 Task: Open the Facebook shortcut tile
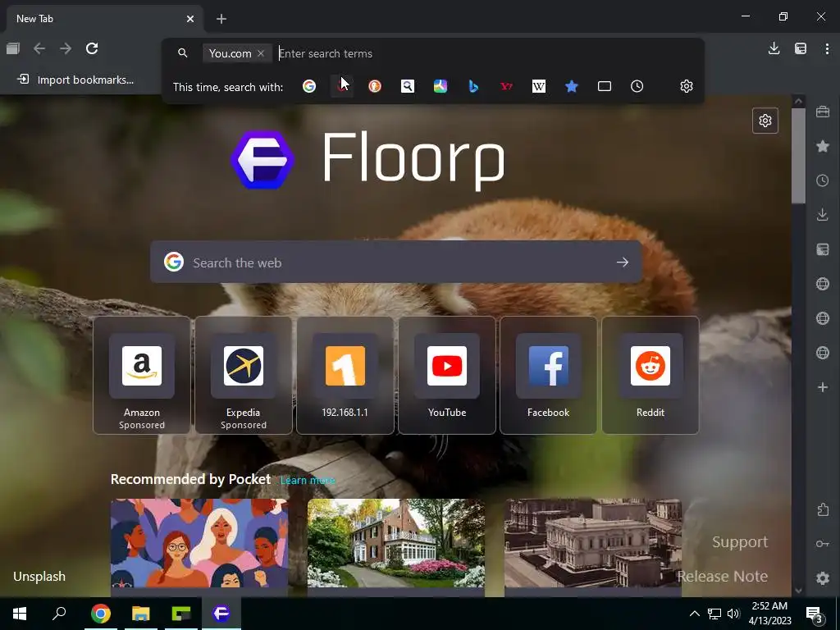(548, 374)
